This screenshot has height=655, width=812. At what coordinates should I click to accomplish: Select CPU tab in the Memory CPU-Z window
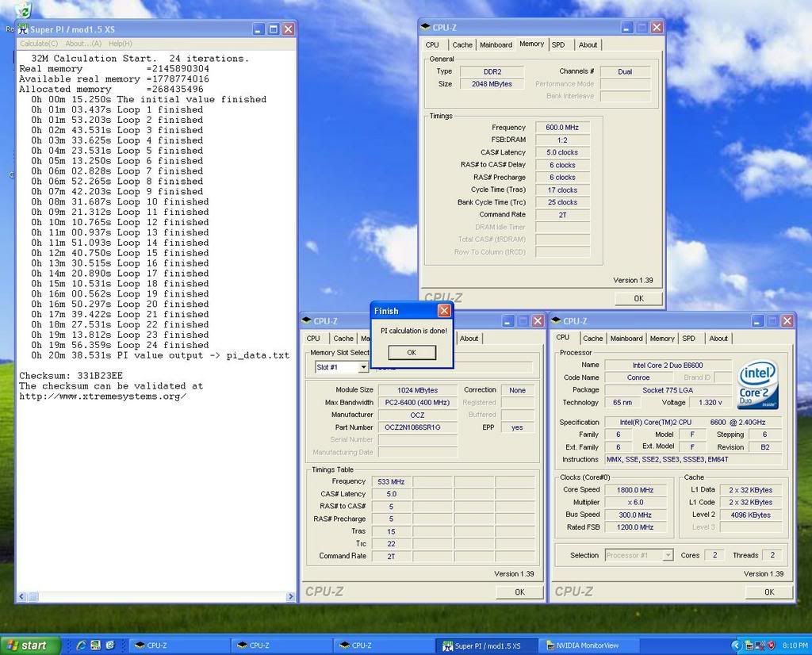432,45
